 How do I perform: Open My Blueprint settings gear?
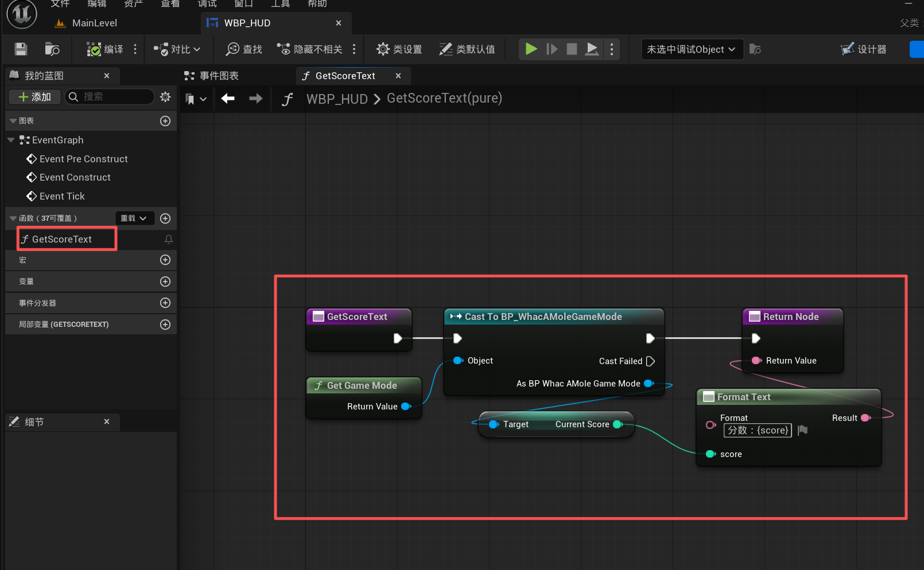pos(165,97)
